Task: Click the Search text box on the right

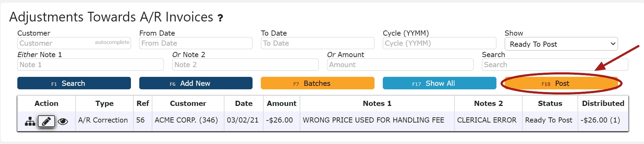Action: [x=555, y=65]
